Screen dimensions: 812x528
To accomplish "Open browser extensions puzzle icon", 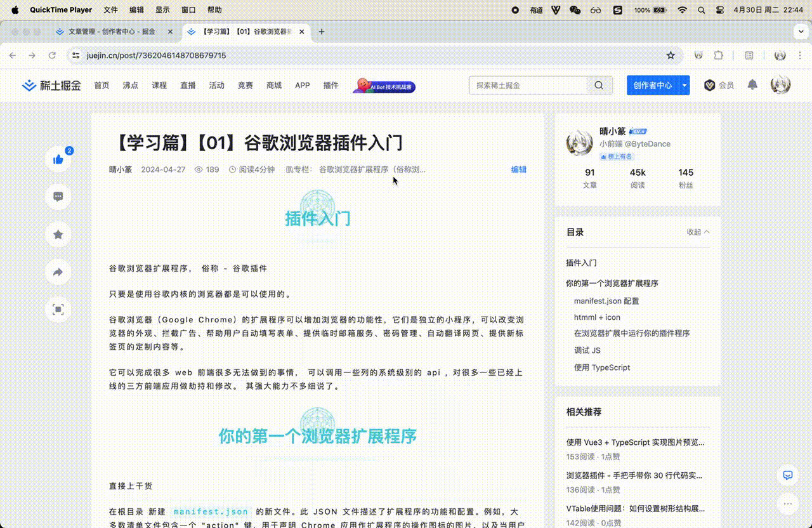I will coord(719,55).
